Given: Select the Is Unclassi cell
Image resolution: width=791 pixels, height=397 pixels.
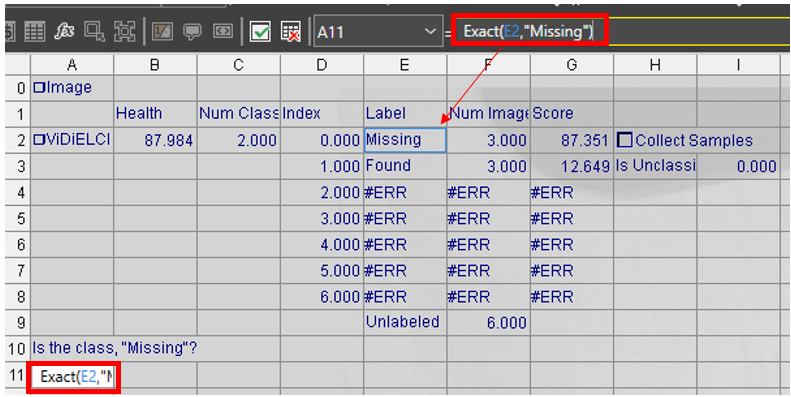Looking at the screenshot, I should click(655, 166).
